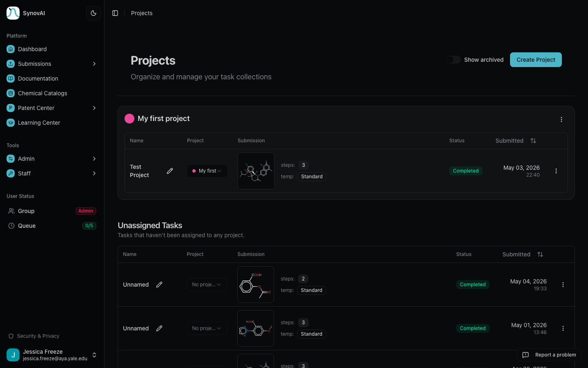
Task: Click Completed status of May 04 task
Action: [x=473, y=285]
